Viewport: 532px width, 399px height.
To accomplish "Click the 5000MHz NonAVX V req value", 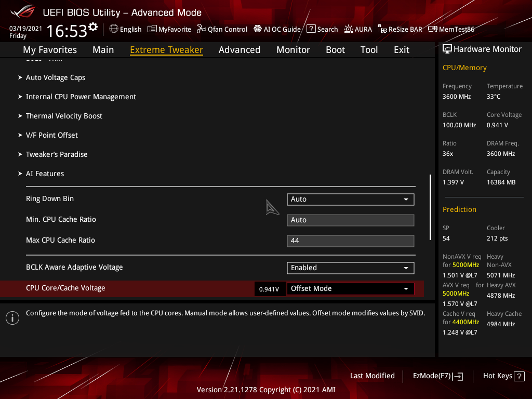I will pos(466,265).
